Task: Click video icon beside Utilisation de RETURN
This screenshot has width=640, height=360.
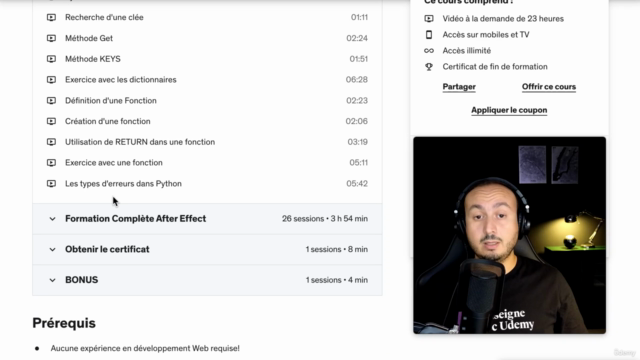Action: 51,142
